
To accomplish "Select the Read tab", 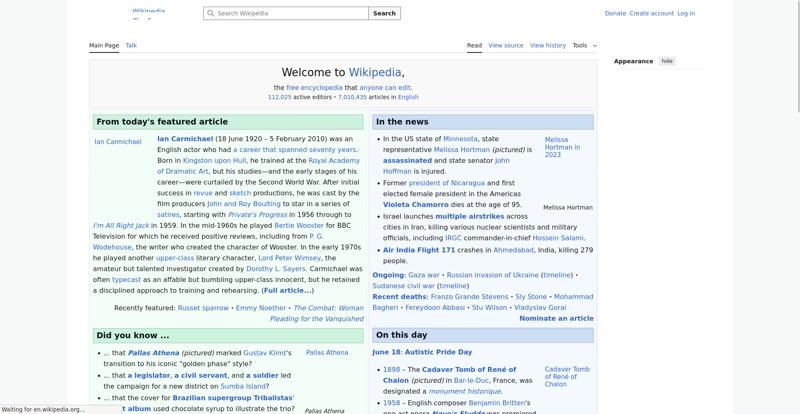I will point(474,45).
